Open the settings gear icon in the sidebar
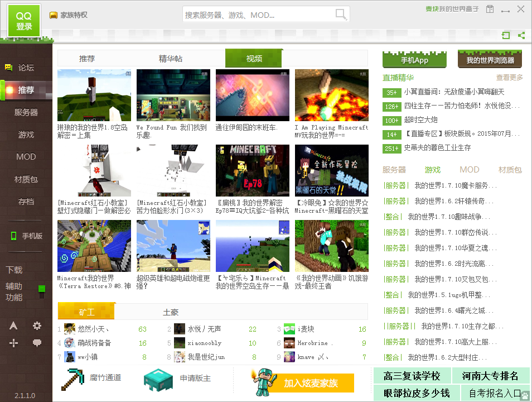This screenshot has height=402, width=532. [x=37, y=326]
